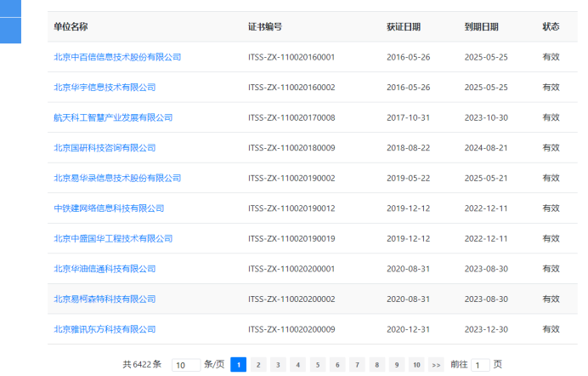Open 北京易华录信息技术股份有限公司 company link

[x=117, y=179]
